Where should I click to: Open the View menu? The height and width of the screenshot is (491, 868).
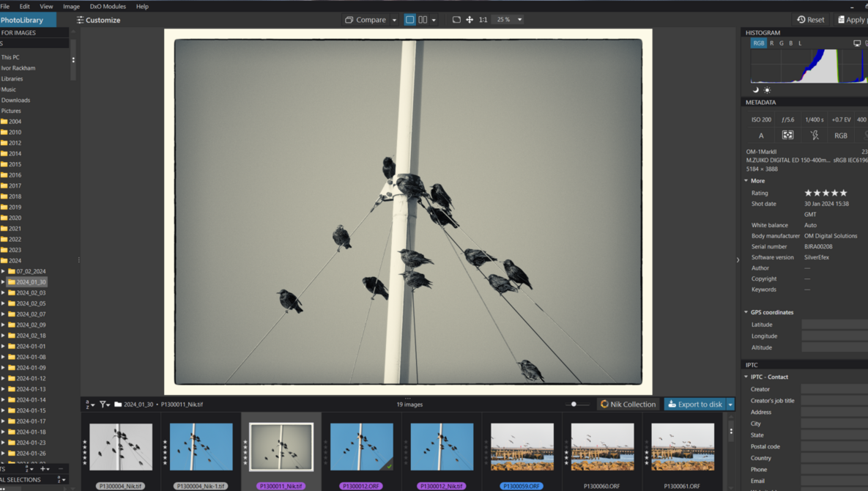pos(46,7)
